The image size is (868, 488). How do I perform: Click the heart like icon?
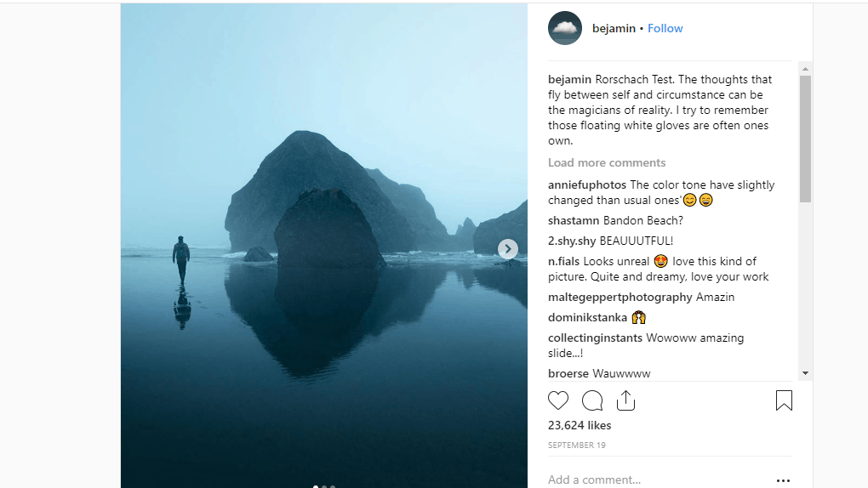[x=558, y=400]
